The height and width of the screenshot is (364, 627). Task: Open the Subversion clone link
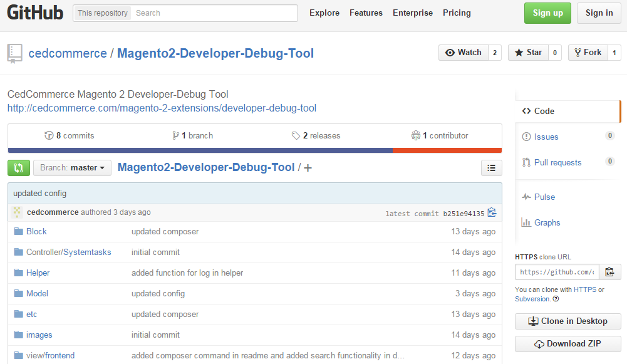[532, 299]
